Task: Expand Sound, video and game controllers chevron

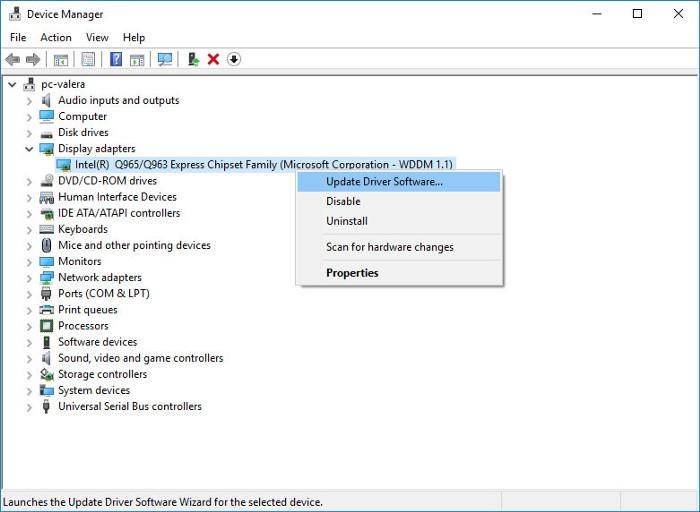Action: click(29, 359)
